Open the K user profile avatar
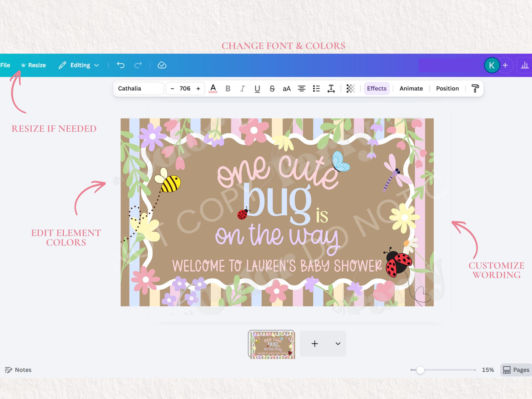This screenshot has width=532, height=399. coord(492,66)
